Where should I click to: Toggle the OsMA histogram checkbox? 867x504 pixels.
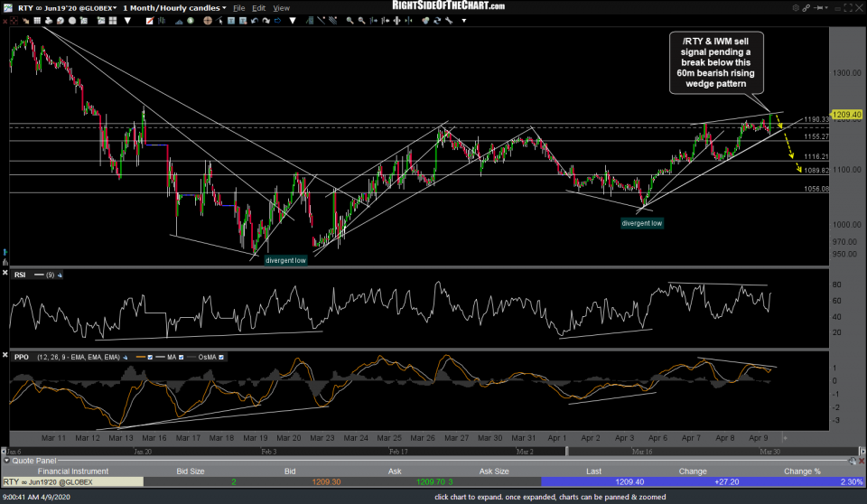click(x=222, y=358)
